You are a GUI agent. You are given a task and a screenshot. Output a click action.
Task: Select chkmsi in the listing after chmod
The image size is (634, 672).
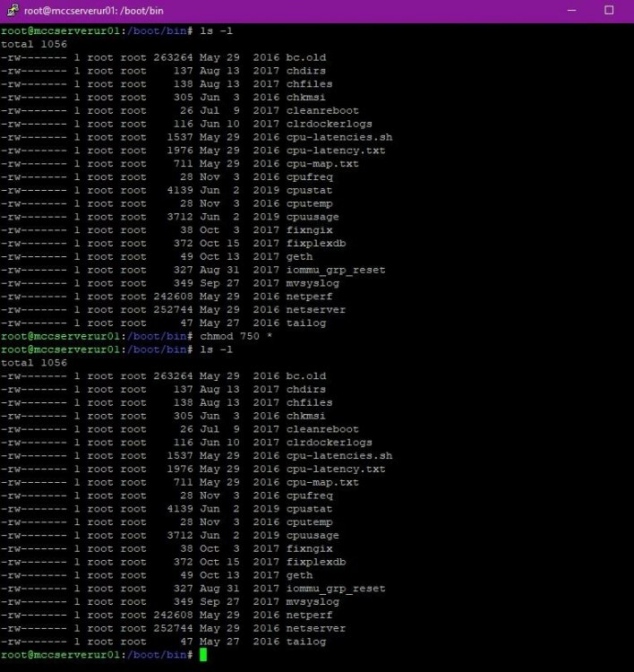306,416
